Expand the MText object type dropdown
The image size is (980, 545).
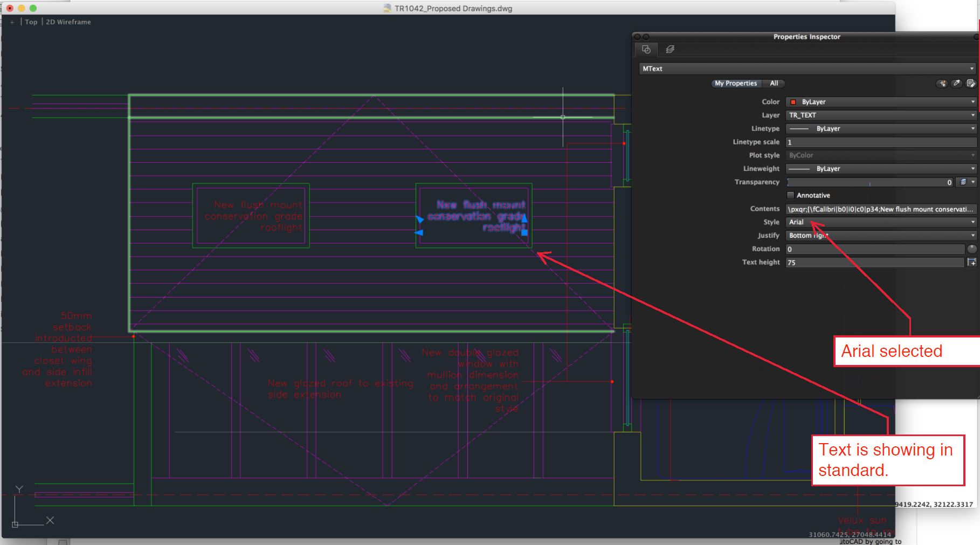pos(808,69)
